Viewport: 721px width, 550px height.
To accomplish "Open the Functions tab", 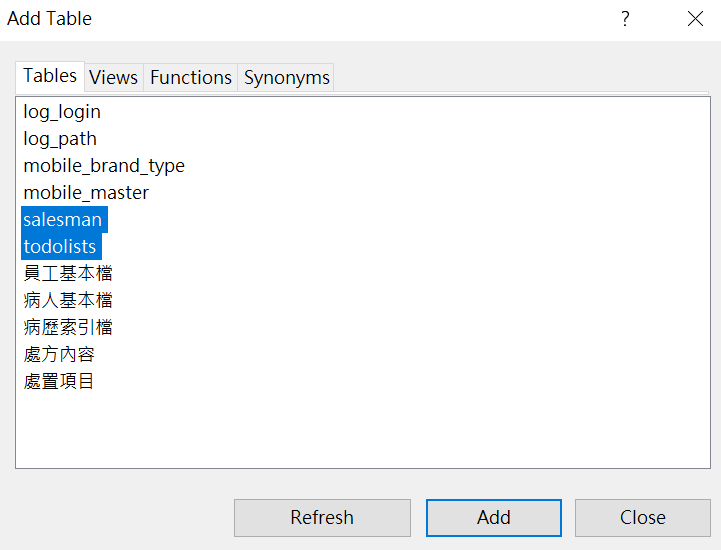I will point(191,77).
